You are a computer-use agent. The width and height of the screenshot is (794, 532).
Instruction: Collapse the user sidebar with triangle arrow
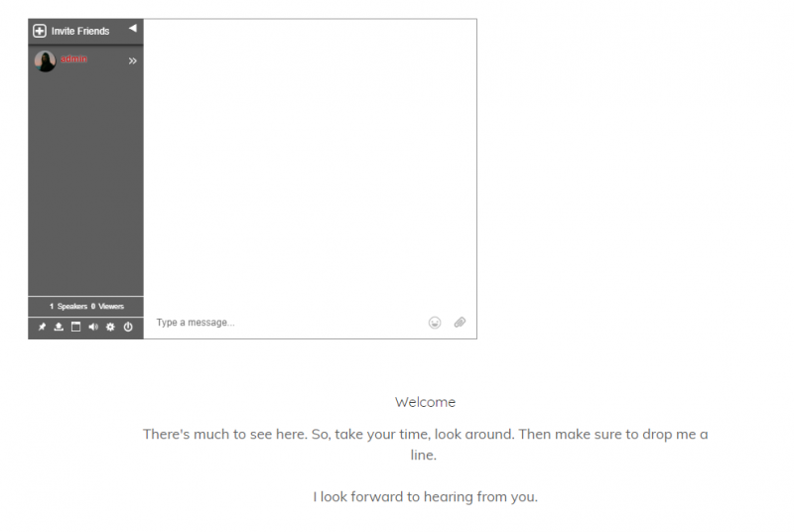133,29
